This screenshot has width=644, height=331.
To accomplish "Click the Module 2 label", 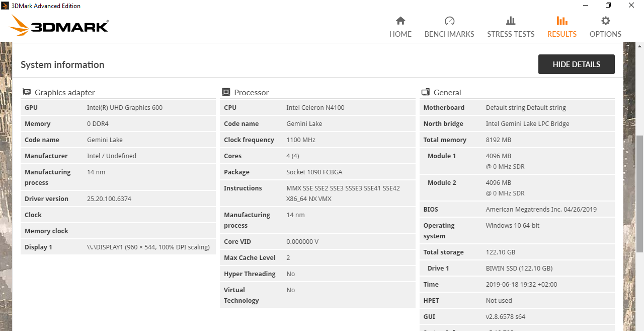I will point(442,182).
